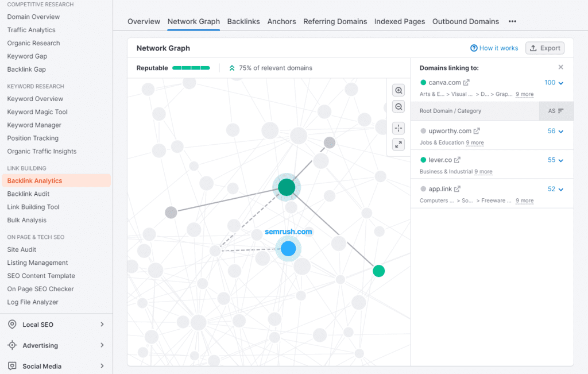Click the Reputable green progress bar

(191, 68)
